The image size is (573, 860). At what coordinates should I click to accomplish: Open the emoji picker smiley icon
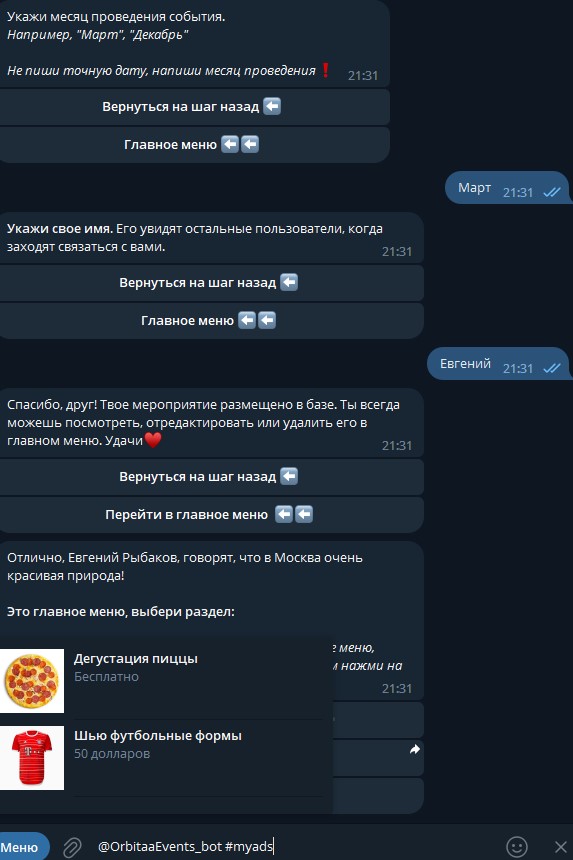517,847
